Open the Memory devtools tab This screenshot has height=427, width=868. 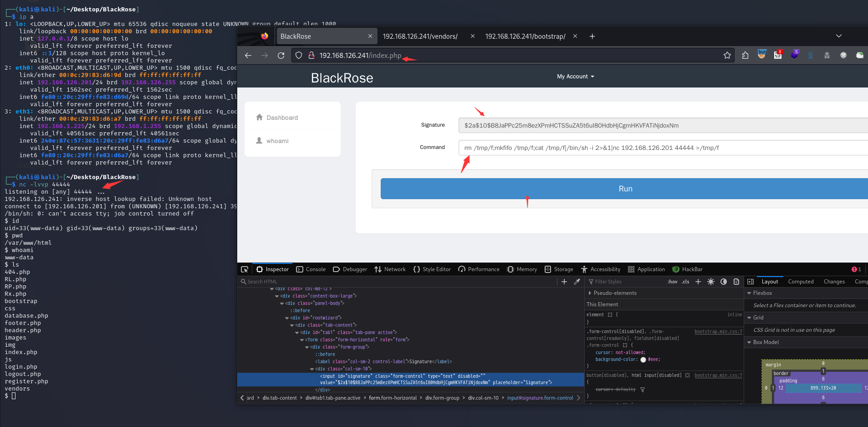click(x=522, y=269)
